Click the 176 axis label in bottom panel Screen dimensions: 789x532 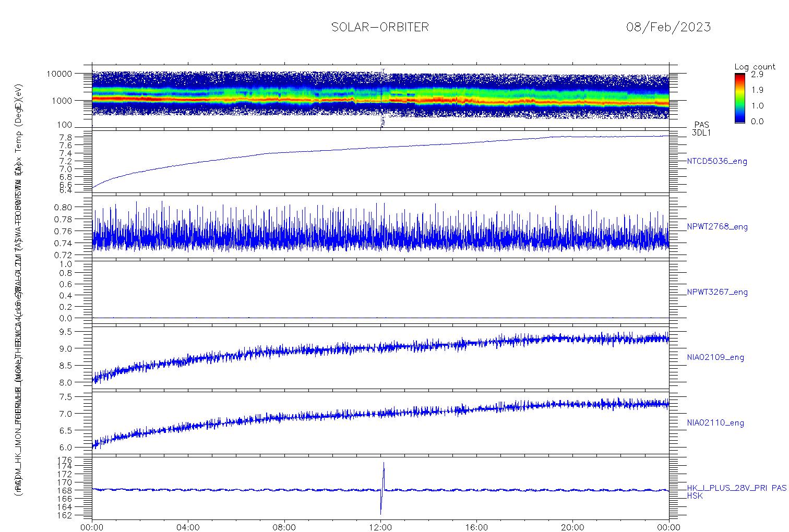[66, 460]
